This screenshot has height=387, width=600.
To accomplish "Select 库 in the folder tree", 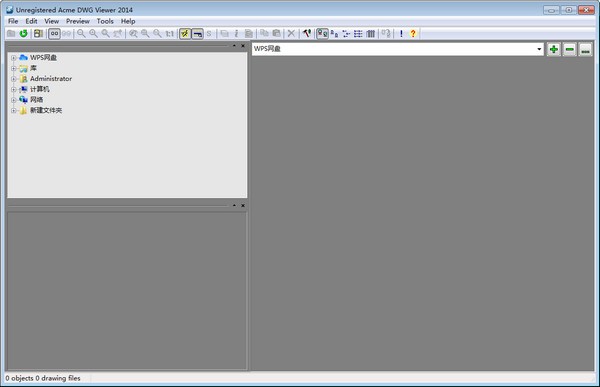I will (33, 68).
